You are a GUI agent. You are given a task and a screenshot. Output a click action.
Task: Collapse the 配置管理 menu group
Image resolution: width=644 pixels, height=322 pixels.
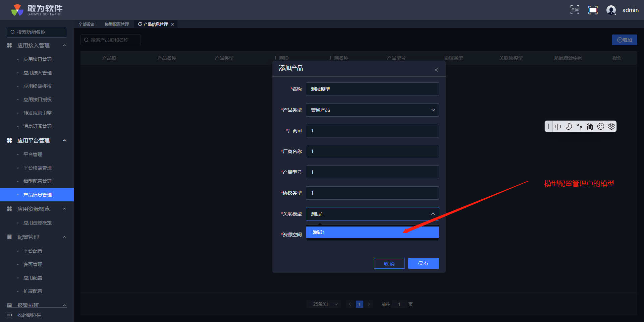[64, 237]
